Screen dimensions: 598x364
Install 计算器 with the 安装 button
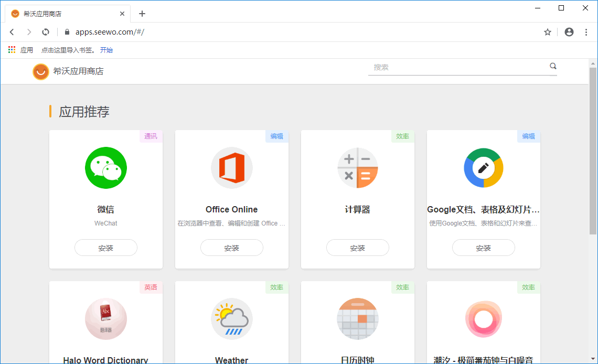point(358,248)
